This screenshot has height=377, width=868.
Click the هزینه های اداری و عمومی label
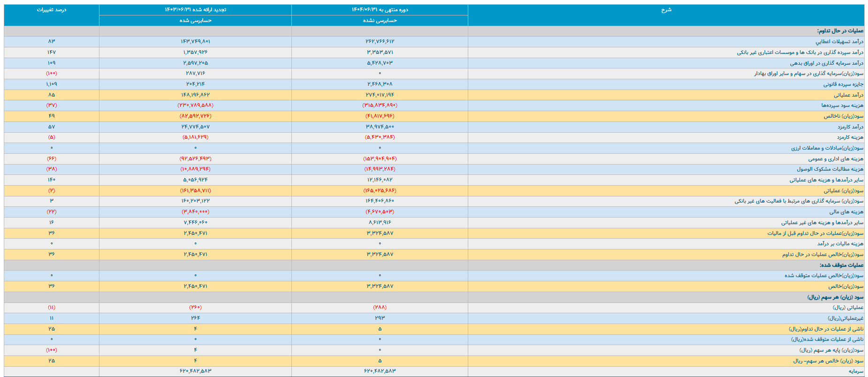coord(836,159)
